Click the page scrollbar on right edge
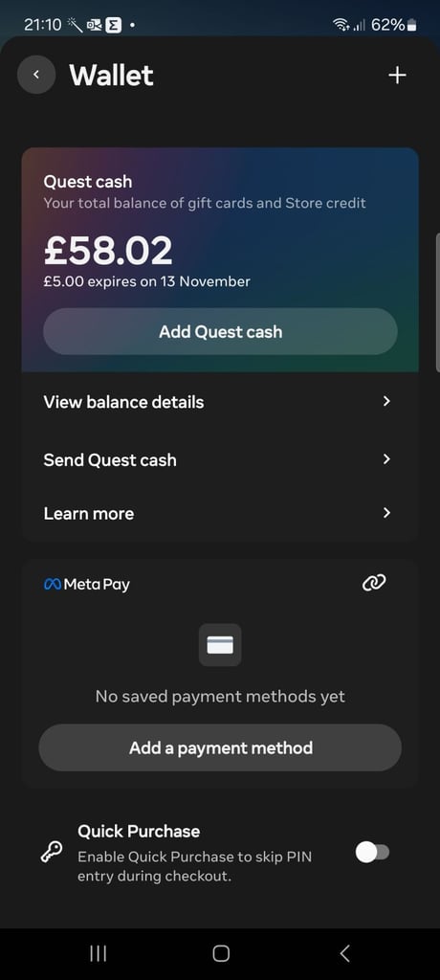Viewport: 440px width, 980px height. coord(437,302)
